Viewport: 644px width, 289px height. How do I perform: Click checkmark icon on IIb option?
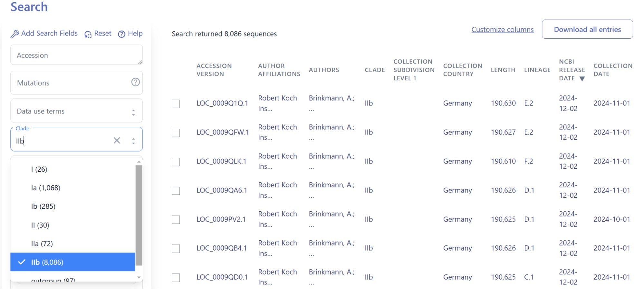[22, 262]
